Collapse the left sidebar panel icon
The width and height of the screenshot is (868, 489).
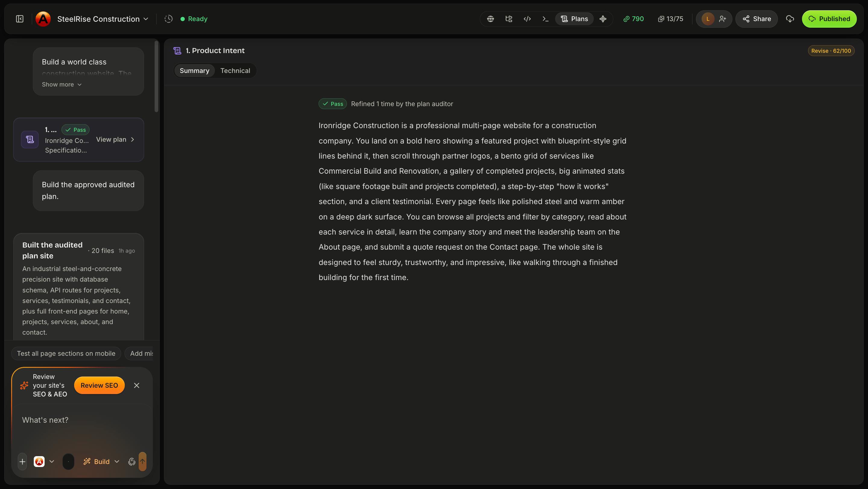[x=20, y=19]
